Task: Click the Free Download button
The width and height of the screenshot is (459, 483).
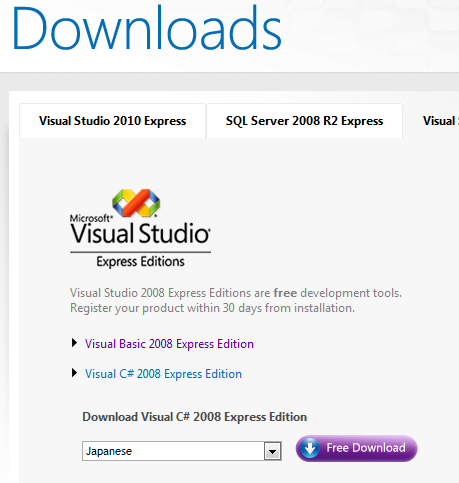Action: (356, 448)
